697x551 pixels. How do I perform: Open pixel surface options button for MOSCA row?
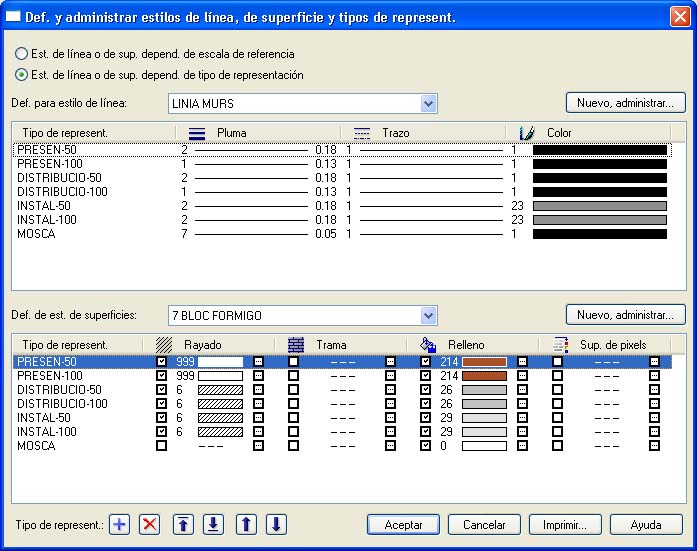point(654,446)
